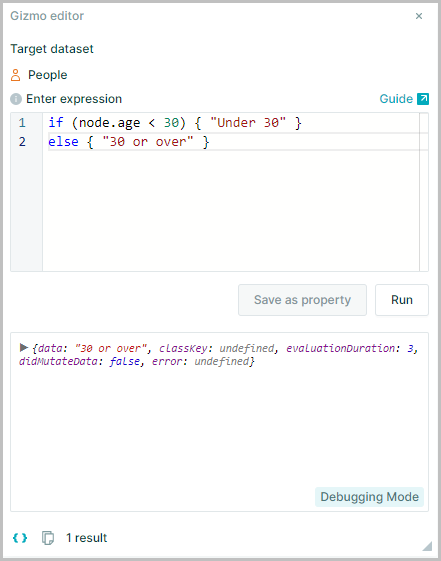Run the expression
Screen dimensions: 441x561
[402, 300]
